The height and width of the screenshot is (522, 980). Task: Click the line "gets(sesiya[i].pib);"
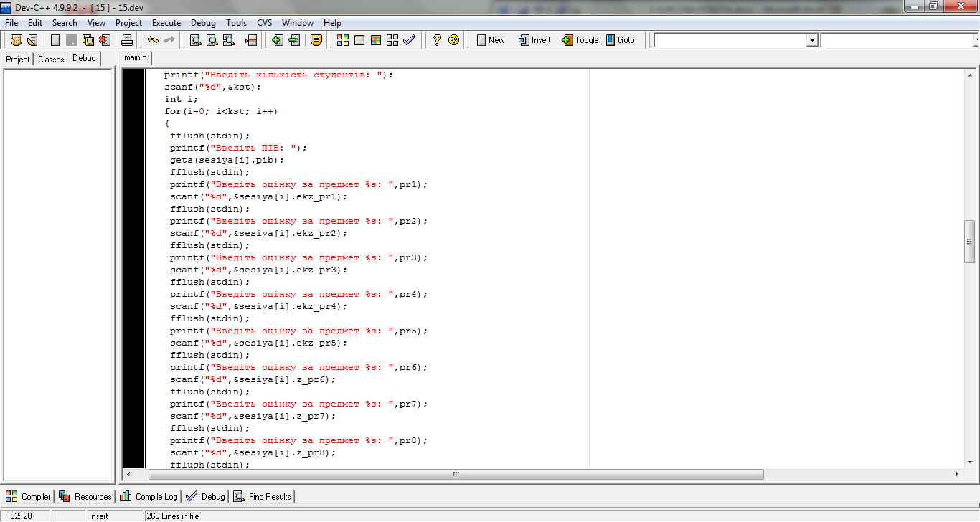click(227, 160)
